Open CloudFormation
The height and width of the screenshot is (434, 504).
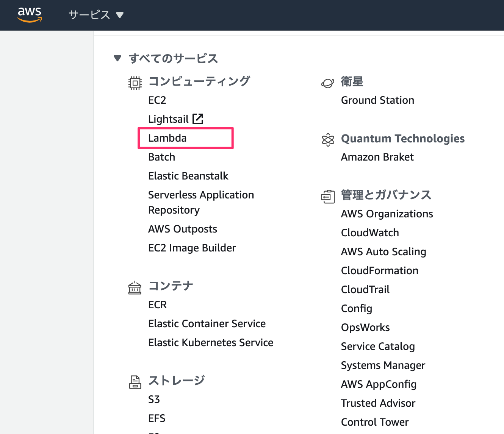tap(380, 271)
